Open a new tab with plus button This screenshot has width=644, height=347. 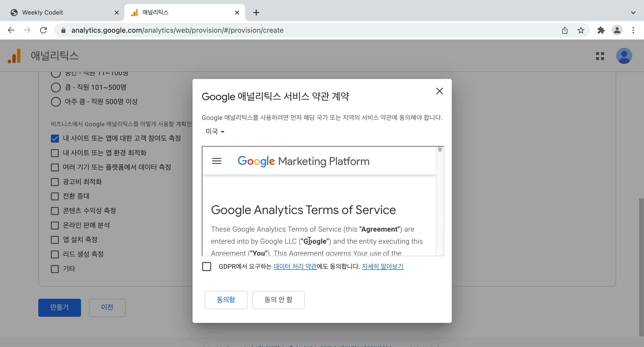pyautogui.click(x=256, y=13)
